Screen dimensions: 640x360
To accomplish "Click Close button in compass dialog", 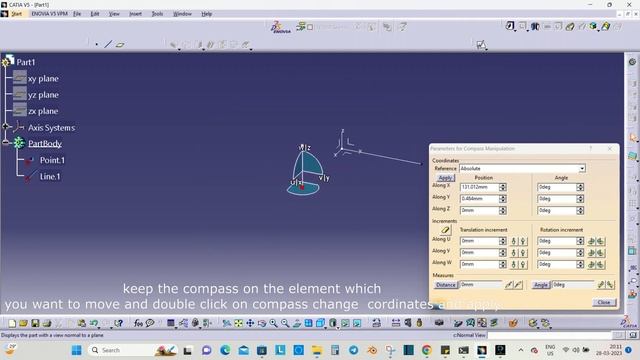I will 604,302.
